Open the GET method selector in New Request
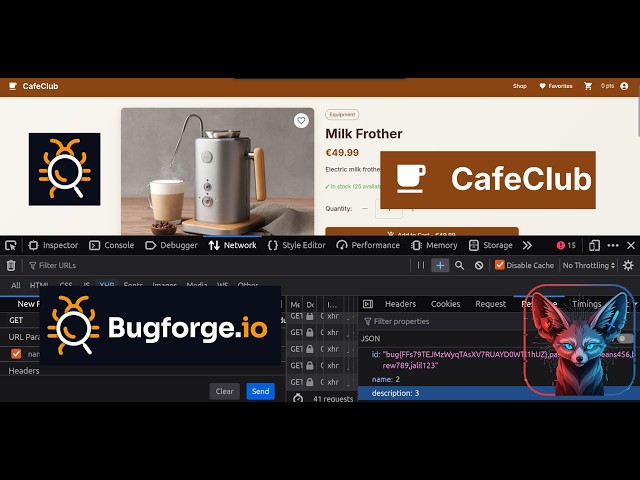The image size is (640, 480). click(x=16, y=320)
